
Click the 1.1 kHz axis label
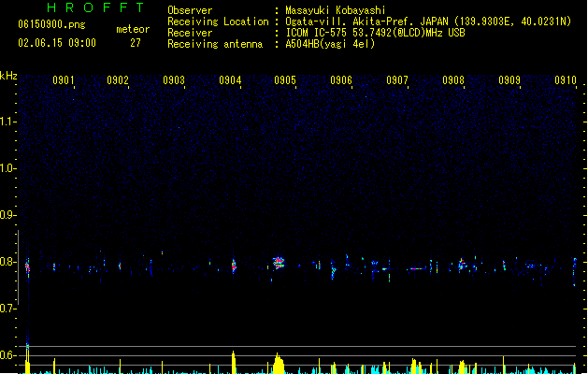click(x=7, y=122)
